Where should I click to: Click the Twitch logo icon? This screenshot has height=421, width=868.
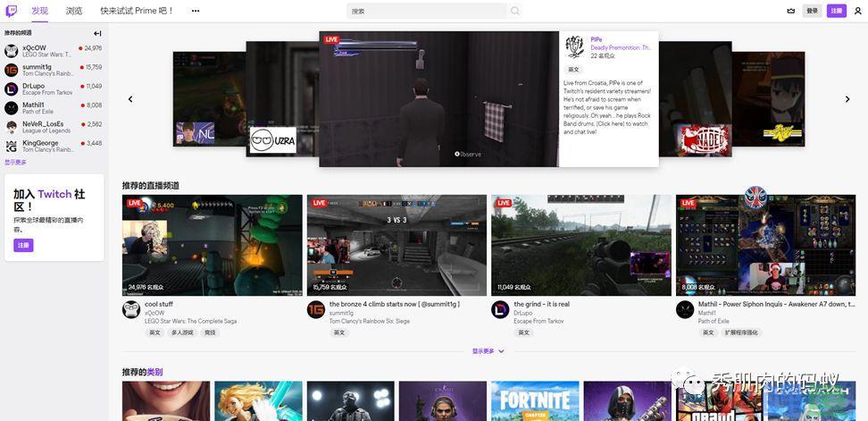coord(11,11)
